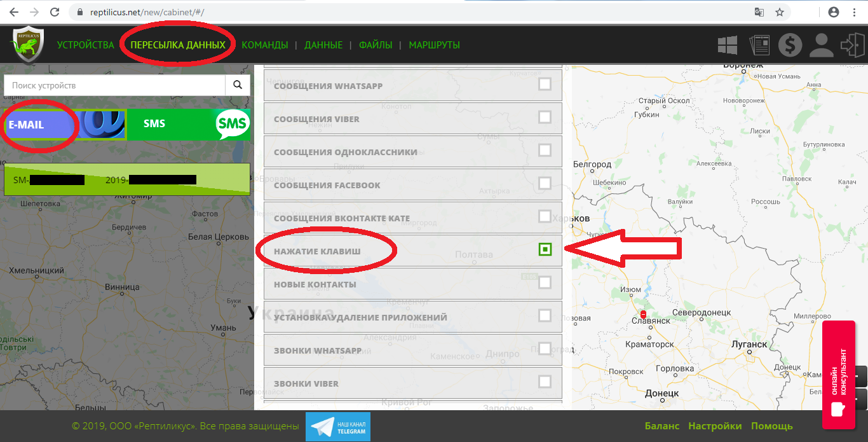The width and height of the screenshot is (868, 442).
Task: Open the user profile icon
Action: (822, 45)
